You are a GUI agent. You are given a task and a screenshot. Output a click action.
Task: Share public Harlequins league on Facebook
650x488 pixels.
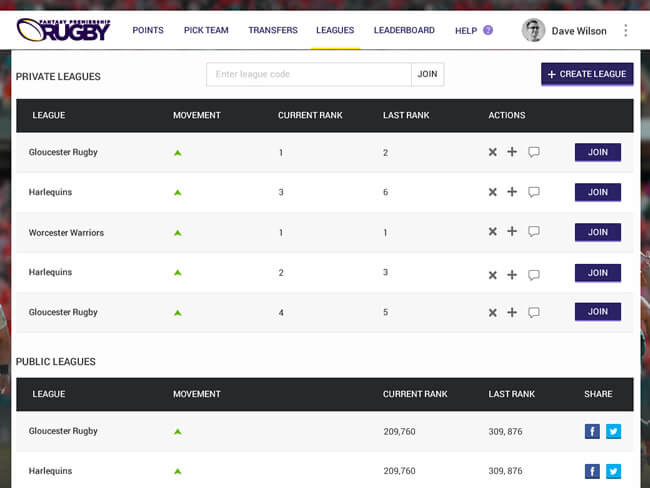pyautogui.click(x=592, y=471)
